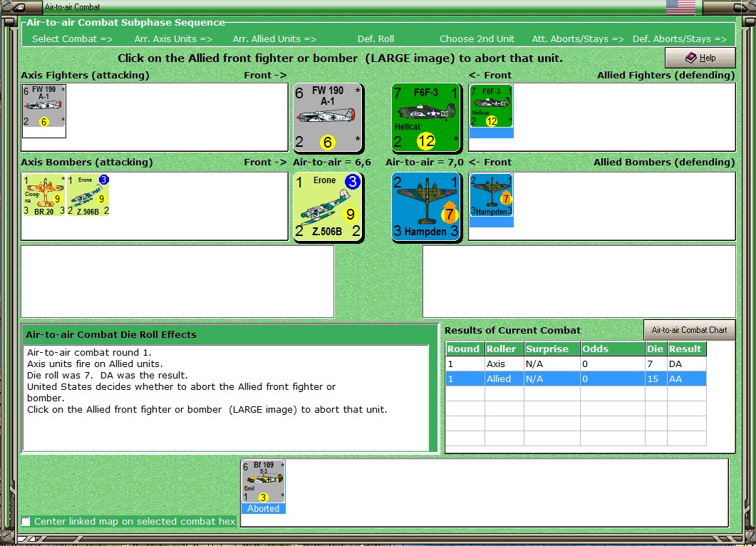Select small BR.20 Cicogna bomber counter
Screen dimensions: 756x546
coord(44,195)
